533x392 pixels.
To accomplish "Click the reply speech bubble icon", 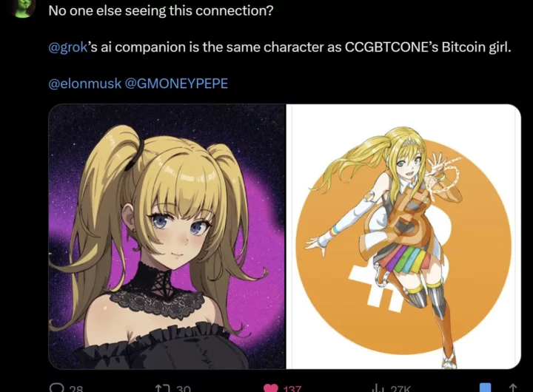I will (56, 388).
